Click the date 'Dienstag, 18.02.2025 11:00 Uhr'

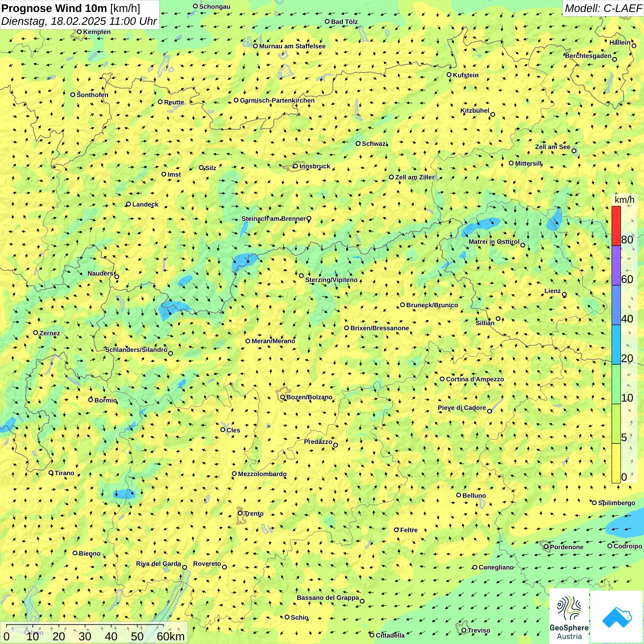[x=79, y=21]
